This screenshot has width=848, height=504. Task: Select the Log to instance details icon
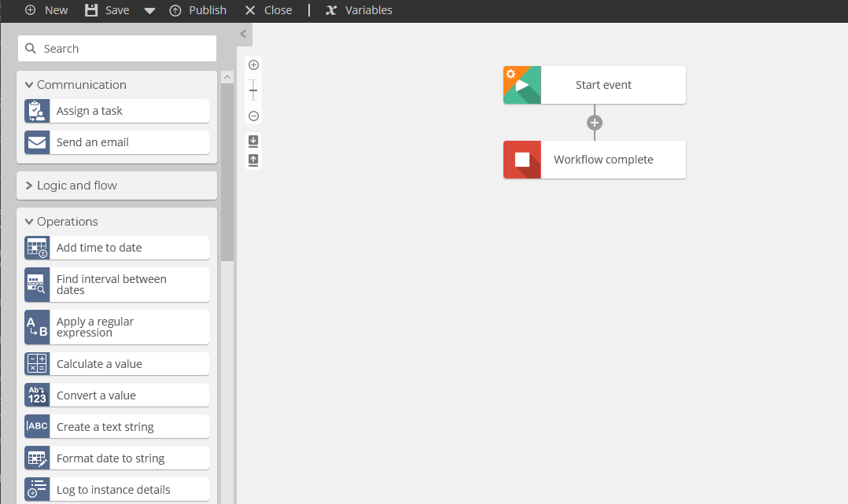point(37,489)
